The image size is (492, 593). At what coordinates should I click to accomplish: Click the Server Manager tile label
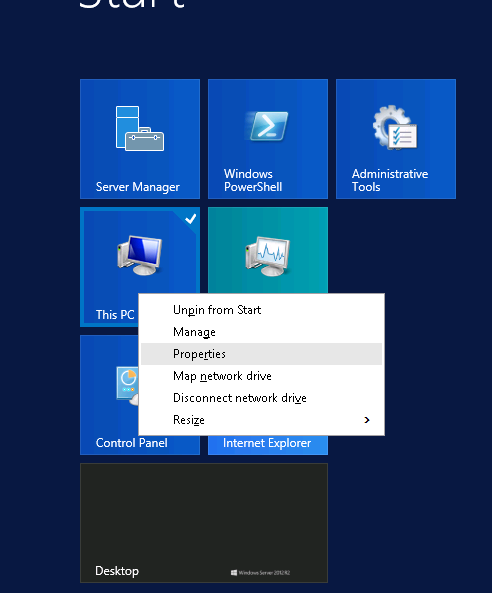pyautogui.click(x=138, y=187)
